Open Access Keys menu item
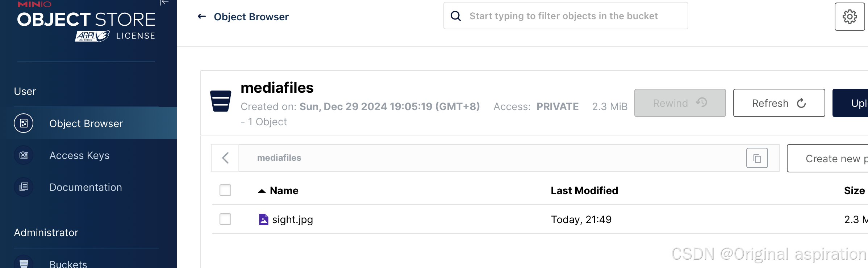Image resolution: width=868 pixels, height=268 pixels. (x=79, y=155)
